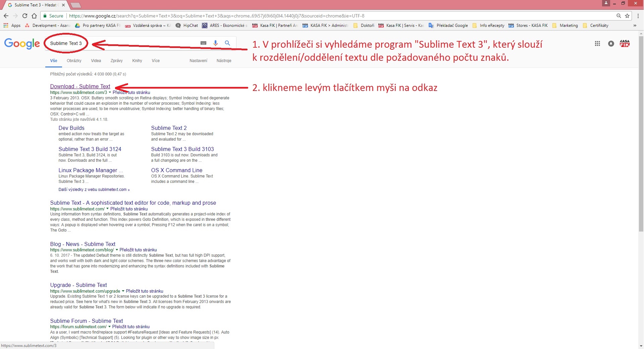Open the Info eRecepty bookmarks folder
The width and height of the screenshot is (644, 349).
click(x=488, y=26)
